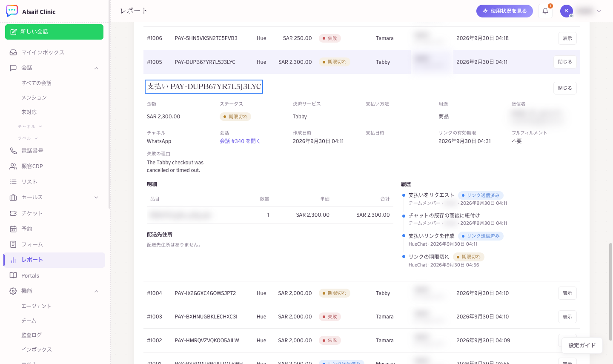Viewport: 613px width, 364px height.
Task: Open すべての会話 in sidebar
Action: pos(37,83)
